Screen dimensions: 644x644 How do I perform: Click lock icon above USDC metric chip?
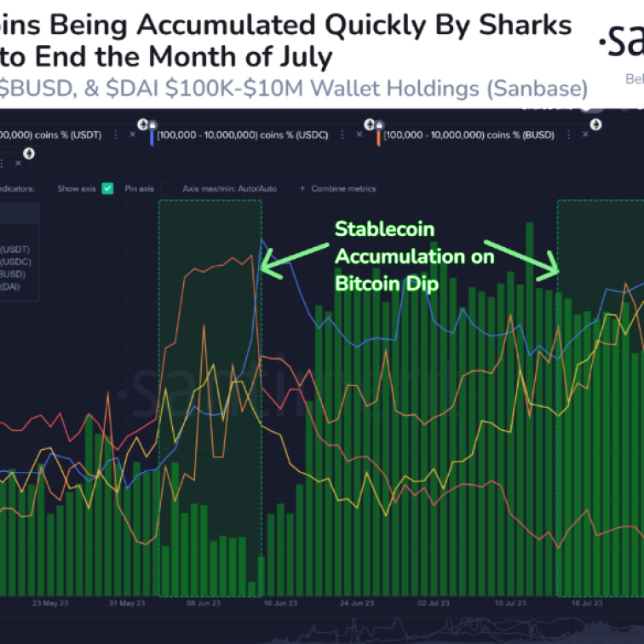coord(152,124)
